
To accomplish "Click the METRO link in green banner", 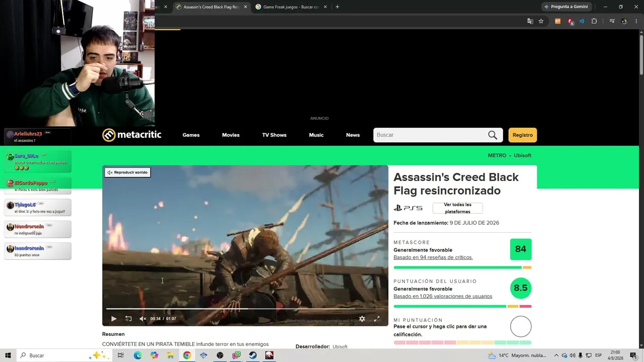I will [x=497, y=155].
